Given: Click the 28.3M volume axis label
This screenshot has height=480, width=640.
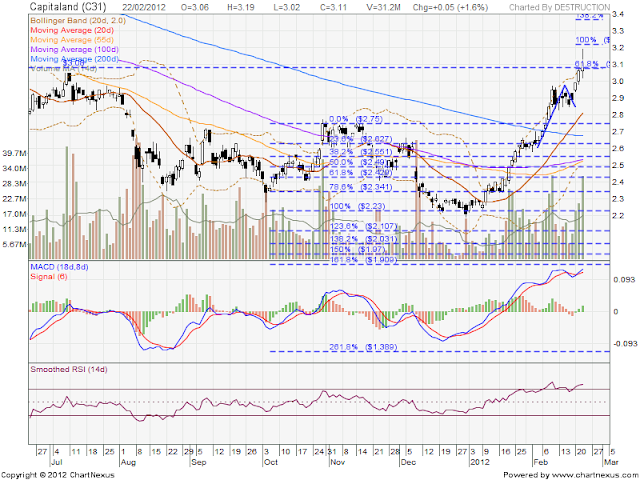Looking at the screenshot, I should point(14,184).
